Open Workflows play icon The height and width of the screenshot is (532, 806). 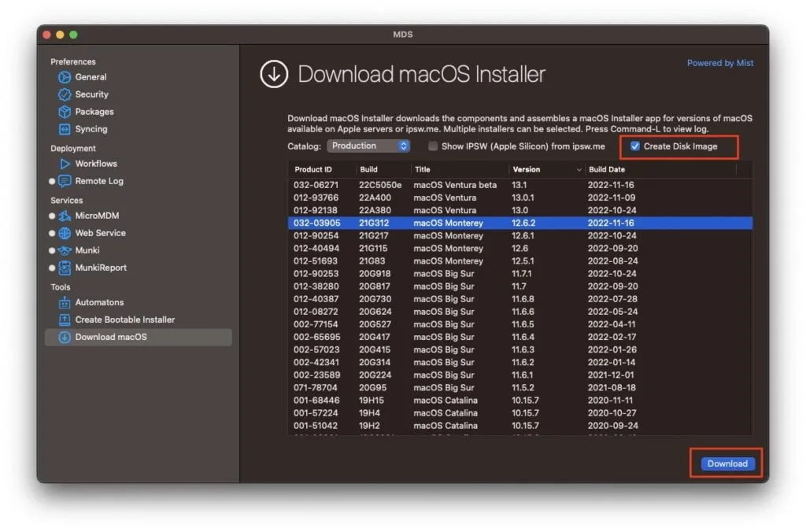65,164
